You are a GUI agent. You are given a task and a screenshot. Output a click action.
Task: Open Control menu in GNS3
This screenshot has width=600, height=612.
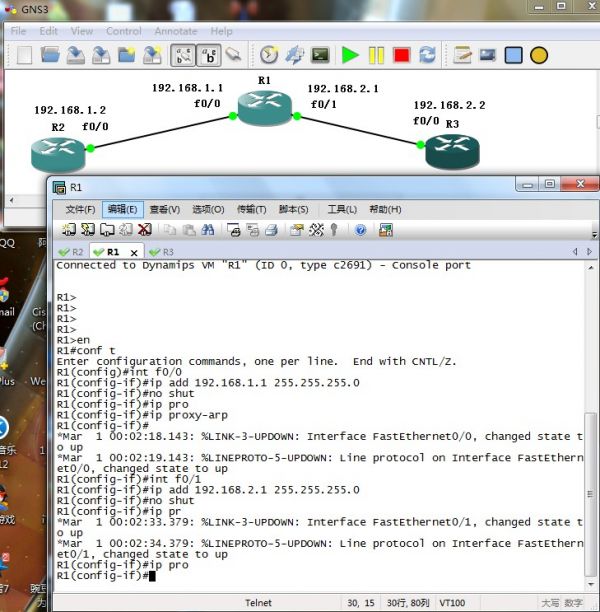point(124,31)
